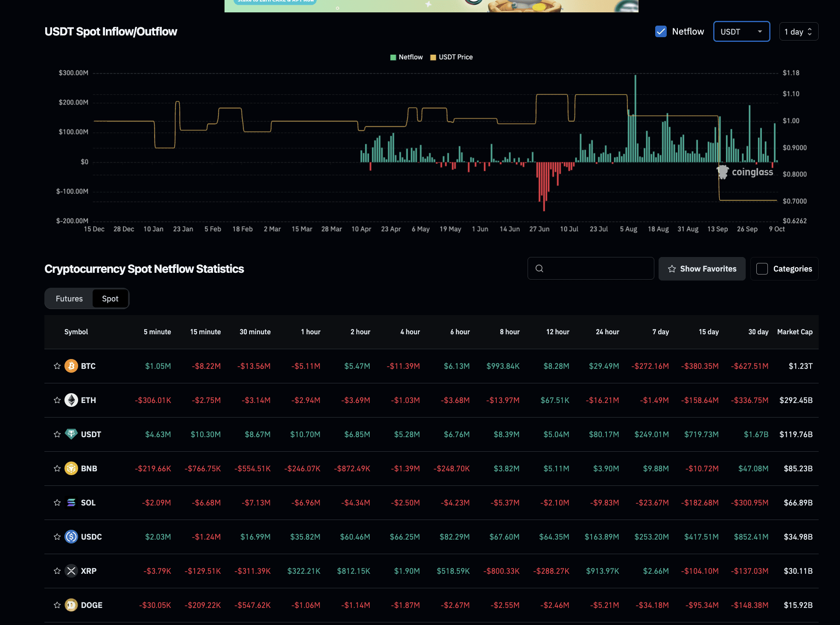840x625 pixels.
Task: Click the USDC coin logo icon
Action: point(71,537)
